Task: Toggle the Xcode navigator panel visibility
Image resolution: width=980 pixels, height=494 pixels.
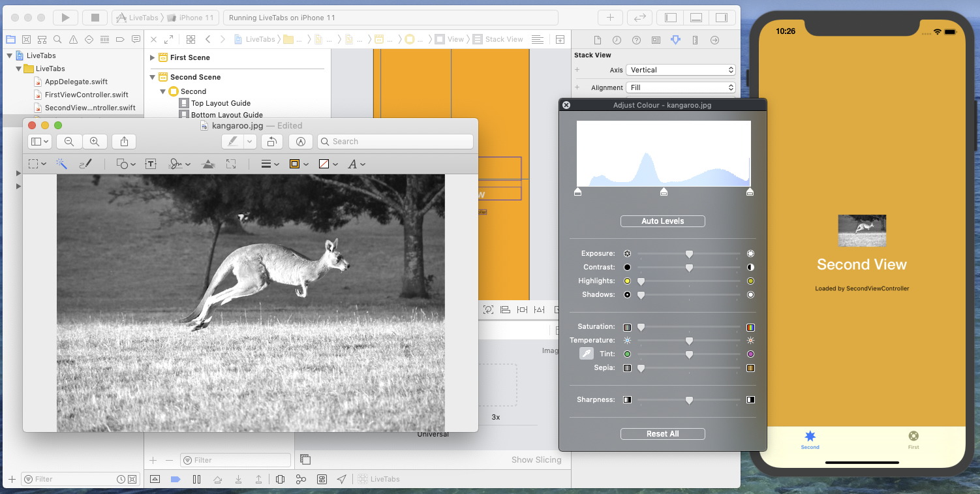Action: coord(671,18)
